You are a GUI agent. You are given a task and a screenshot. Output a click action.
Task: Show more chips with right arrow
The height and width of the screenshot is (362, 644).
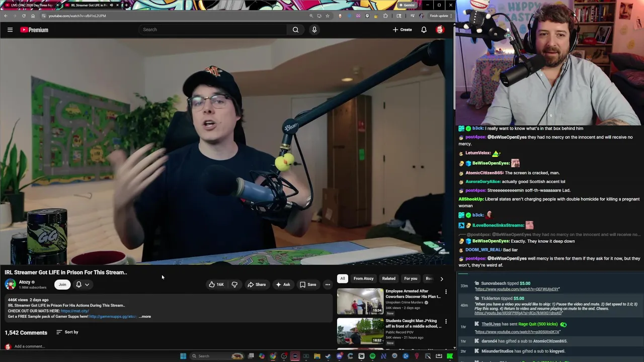(442, 279)
